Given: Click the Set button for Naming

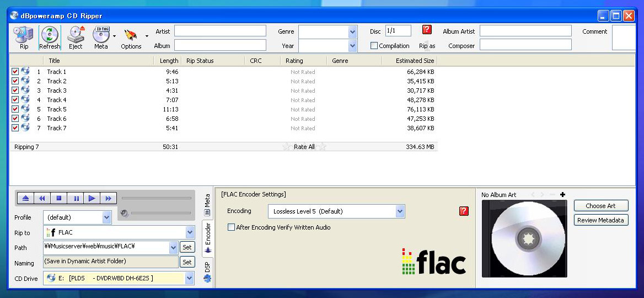Looking at the screenshot, I should click(187, 262).
